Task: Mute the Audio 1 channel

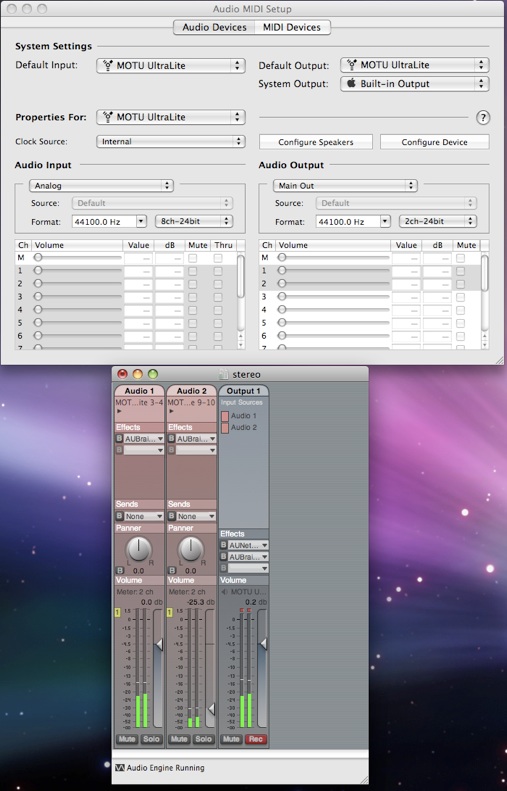Action: click(x=127, y=739)
